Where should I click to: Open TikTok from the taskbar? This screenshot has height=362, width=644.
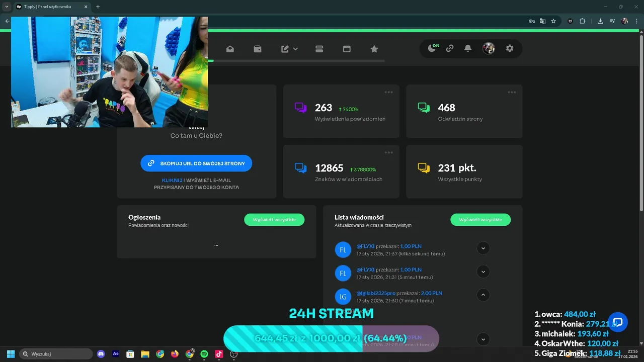click(219, 354)
